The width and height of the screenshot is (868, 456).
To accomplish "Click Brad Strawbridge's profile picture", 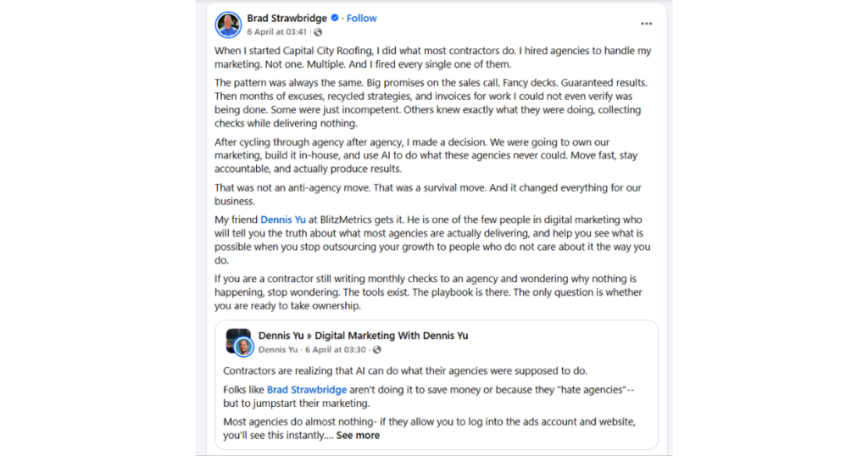I will point(228,25).
